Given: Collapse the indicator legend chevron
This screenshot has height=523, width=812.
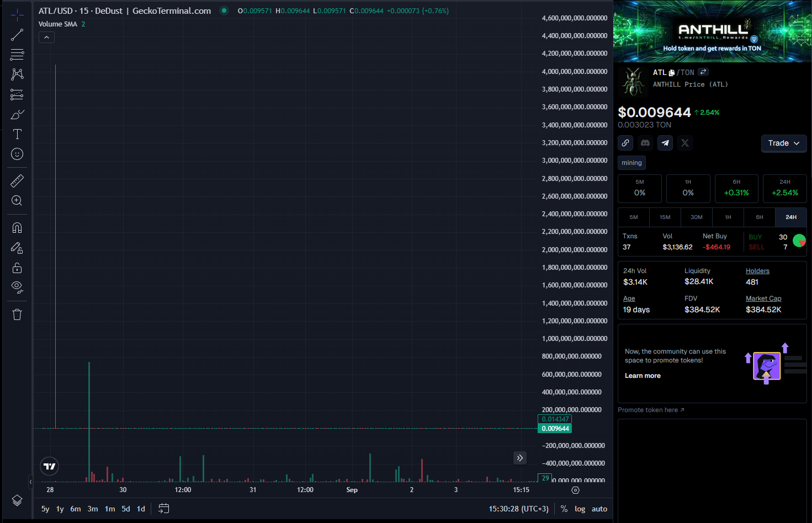Looking at the screenshot, I should point(46,37).
